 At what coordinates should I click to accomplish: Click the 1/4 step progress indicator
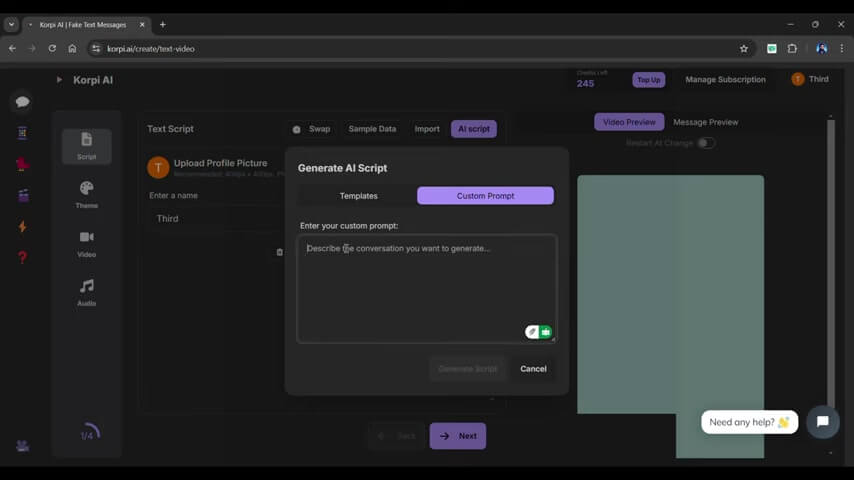[x=89, y=434]
